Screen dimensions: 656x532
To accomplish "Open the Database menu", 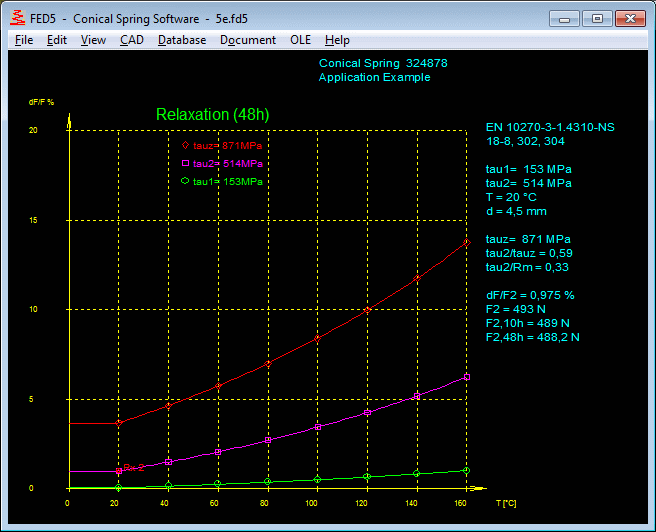I will tap(182, 40).
